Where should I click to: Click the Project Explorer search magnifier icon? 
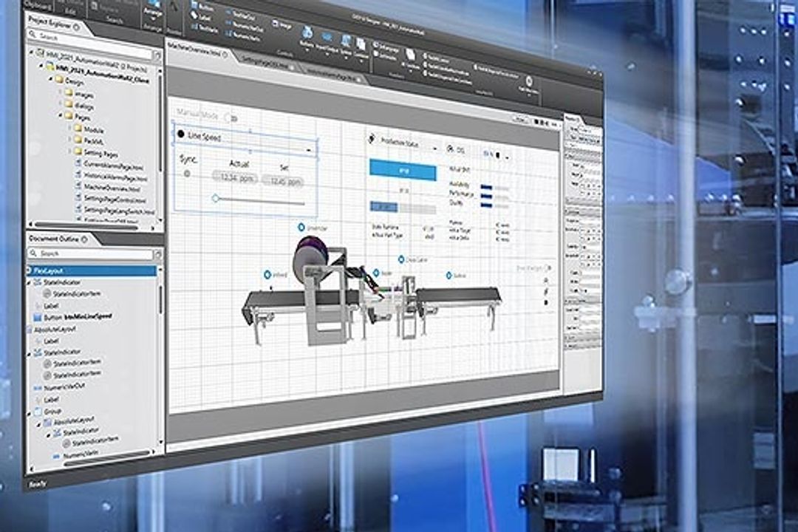(33, 35)
